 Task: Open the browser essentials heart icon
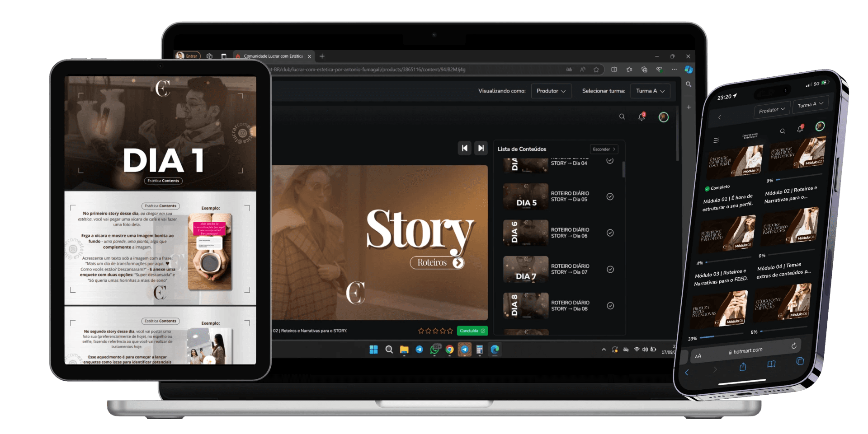pos(660,70)
